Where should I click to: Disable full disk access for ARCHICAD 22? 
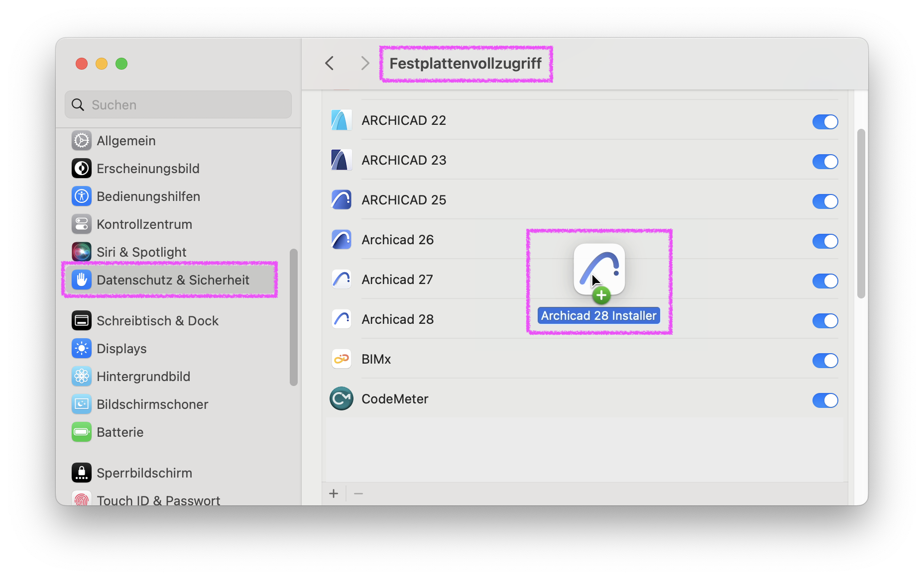click(825, 122)
